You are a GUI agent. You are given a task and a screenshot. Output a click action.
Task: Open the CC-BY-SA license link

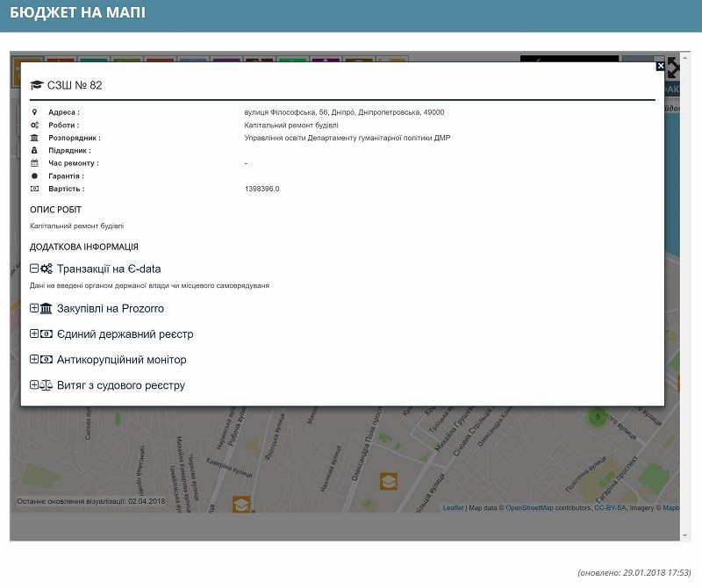pos(609,508)
